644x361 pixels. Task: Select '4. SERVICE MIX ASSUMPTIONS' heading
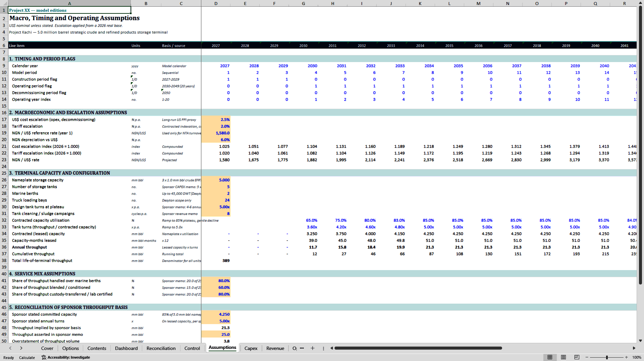[x=42, y=274]
